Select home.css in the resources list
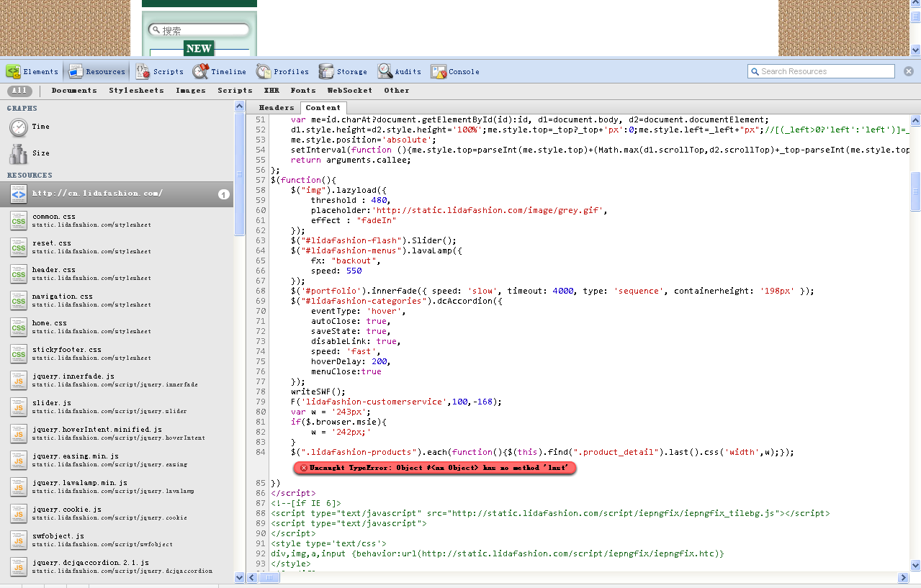921x588 pixels. [117, 327]
